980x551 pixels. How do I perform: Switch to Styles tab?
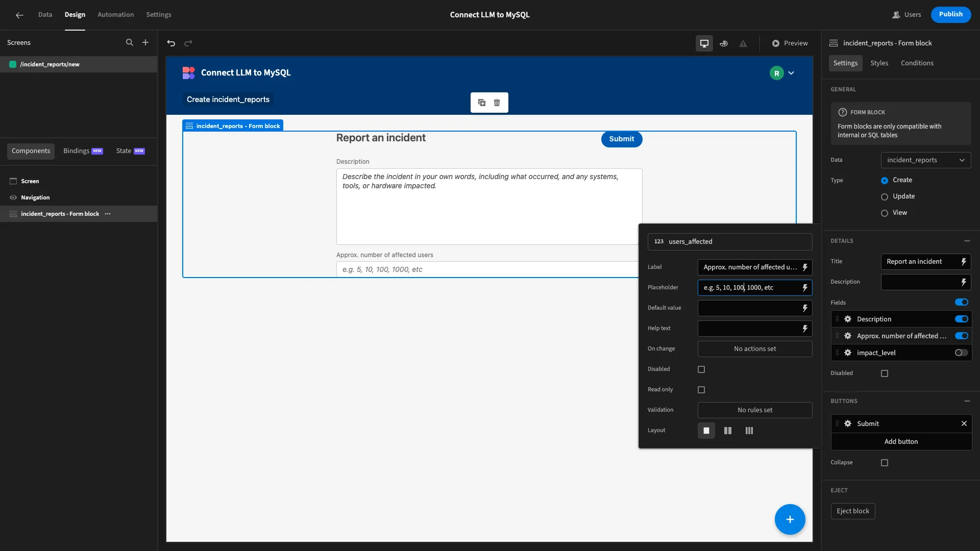click(x=879, y=63)
